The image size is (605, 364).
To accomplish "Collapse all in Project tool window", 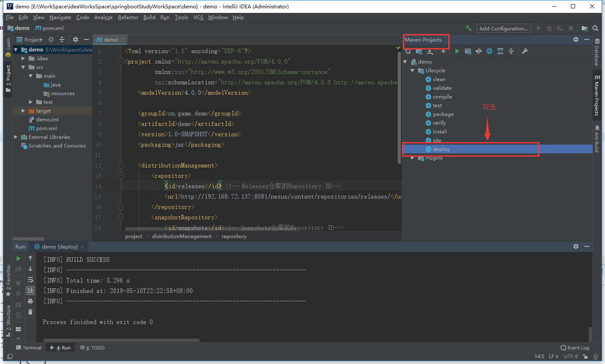I will (62, 39).
